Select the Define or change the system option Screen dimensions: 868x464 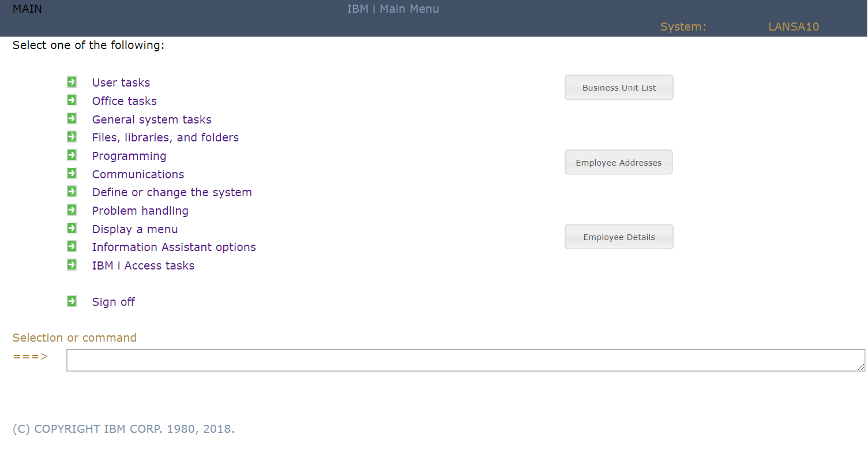coord(172,192)
